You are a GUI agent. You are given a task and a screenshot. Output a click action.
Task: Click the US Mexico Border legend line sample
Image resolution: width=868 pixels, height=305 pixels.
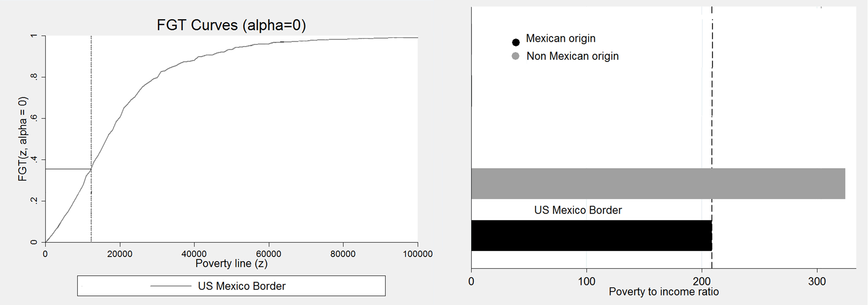coord(171,286)
